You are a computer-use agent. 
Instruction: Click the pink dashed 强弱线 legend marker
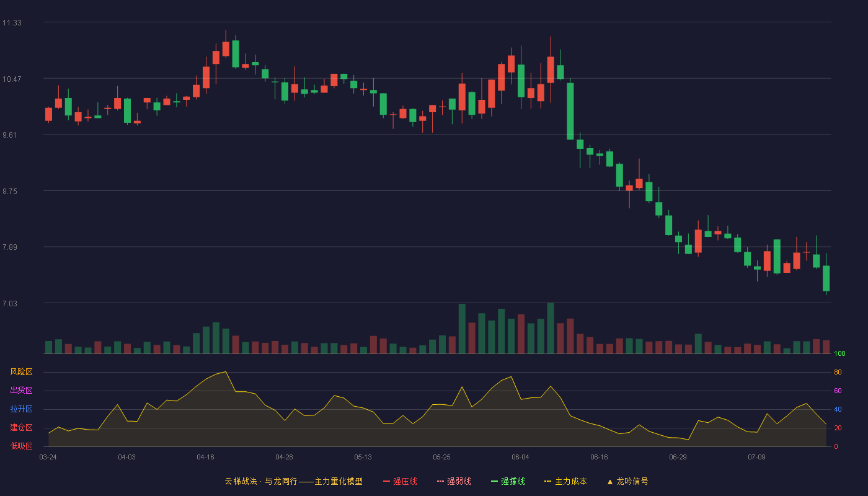(x=440, y=481)
